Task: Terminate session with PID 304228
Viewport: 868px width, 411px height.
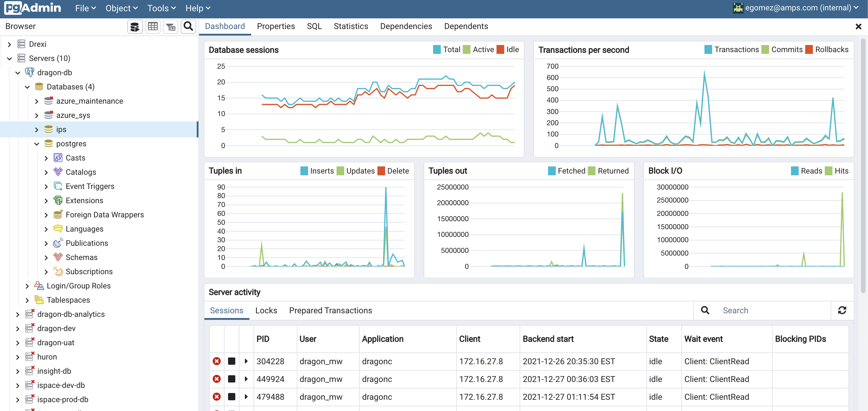Action: (x=217, y=361)
